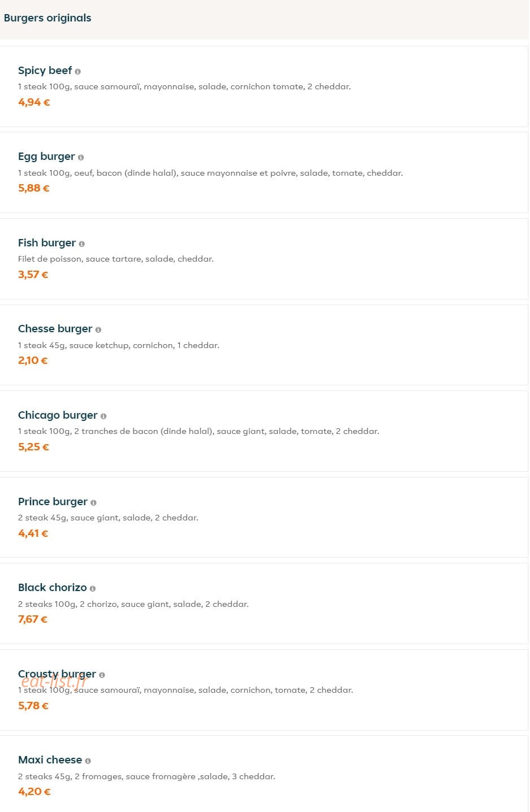
Task: Select Chicago burger description text
Action: 198,431
